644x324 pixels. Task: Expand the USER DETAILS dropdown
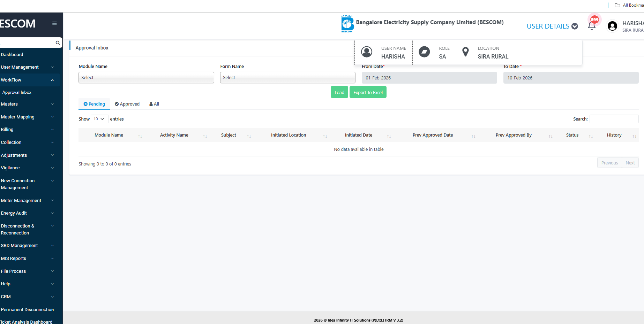552,26
